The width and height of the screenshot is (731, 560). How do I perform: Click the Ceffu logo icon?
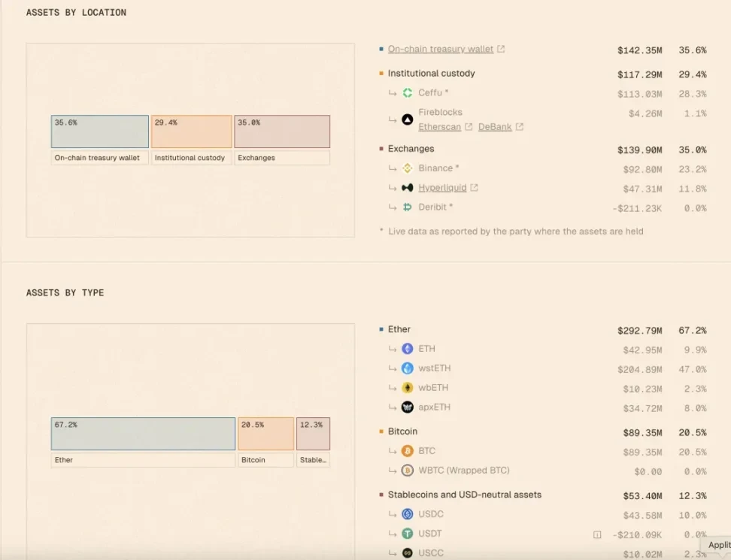click(x=408, y=93)
